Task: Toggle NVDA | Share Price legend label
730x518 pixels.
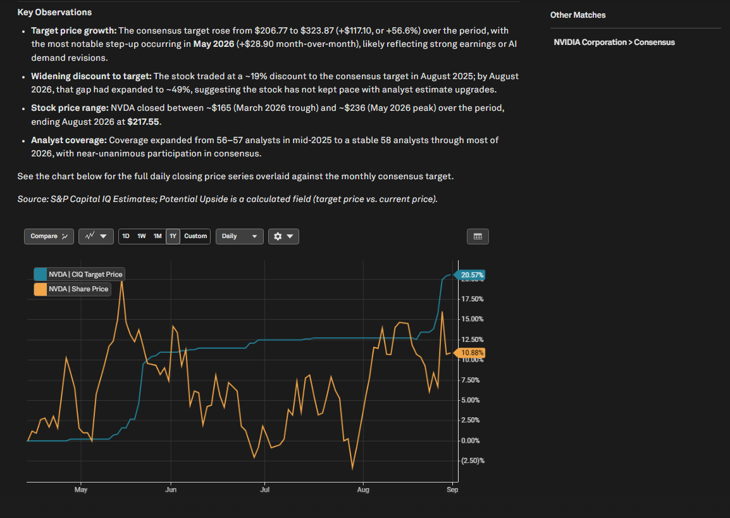Action: pos(78,289)
